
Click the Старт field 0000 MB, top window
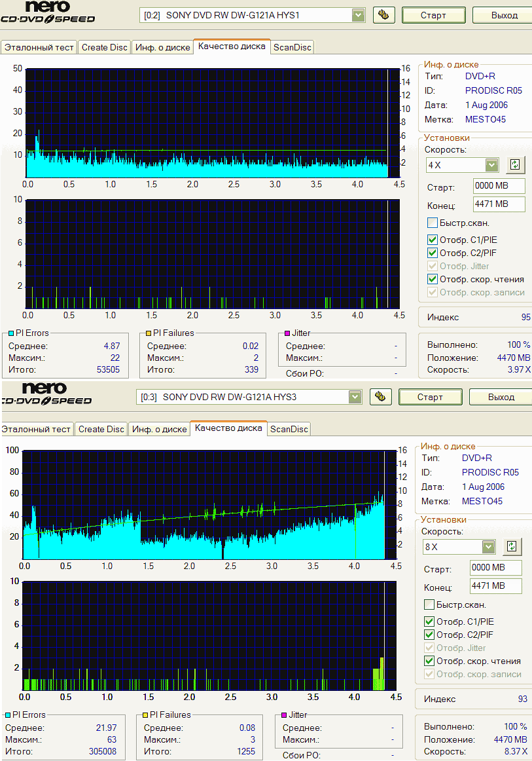(499, 186)
